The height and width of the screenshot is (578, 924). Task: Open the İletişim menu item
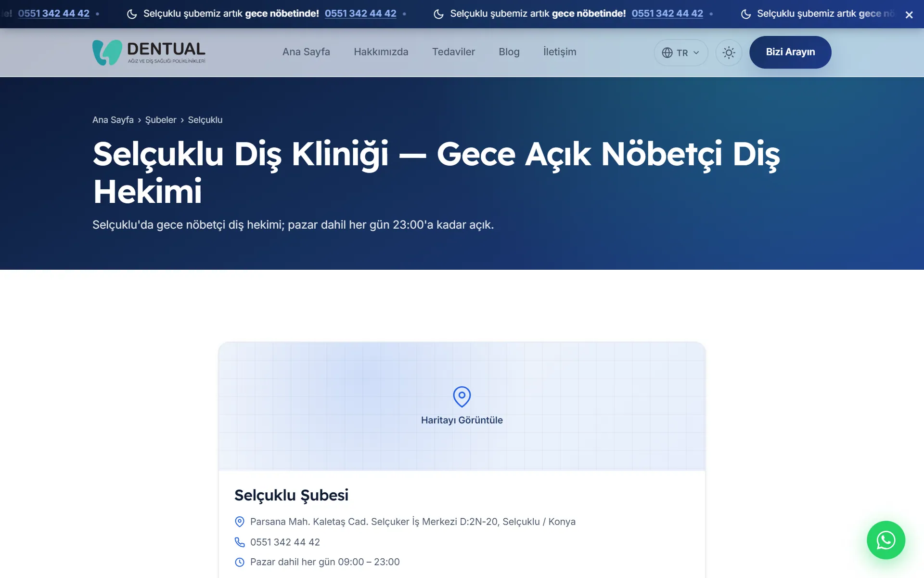coord(560,52)
